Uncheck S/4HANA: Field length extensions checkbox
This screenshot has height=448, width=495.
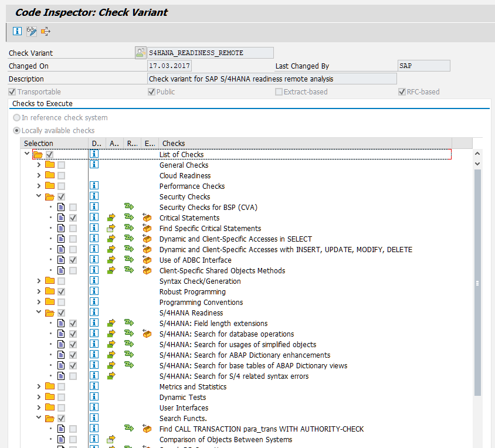coord(73,323)
